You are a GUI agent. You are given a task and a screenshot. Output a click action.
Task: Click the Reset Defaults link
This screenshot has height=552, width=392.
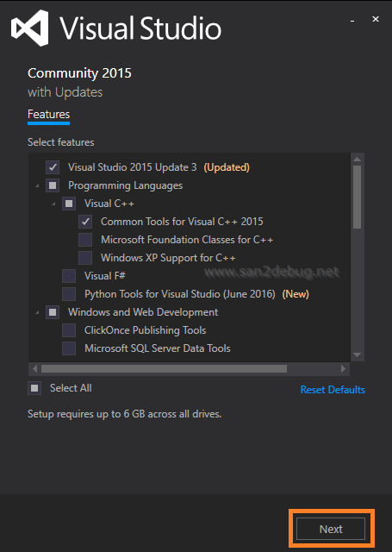pos(333,390)
